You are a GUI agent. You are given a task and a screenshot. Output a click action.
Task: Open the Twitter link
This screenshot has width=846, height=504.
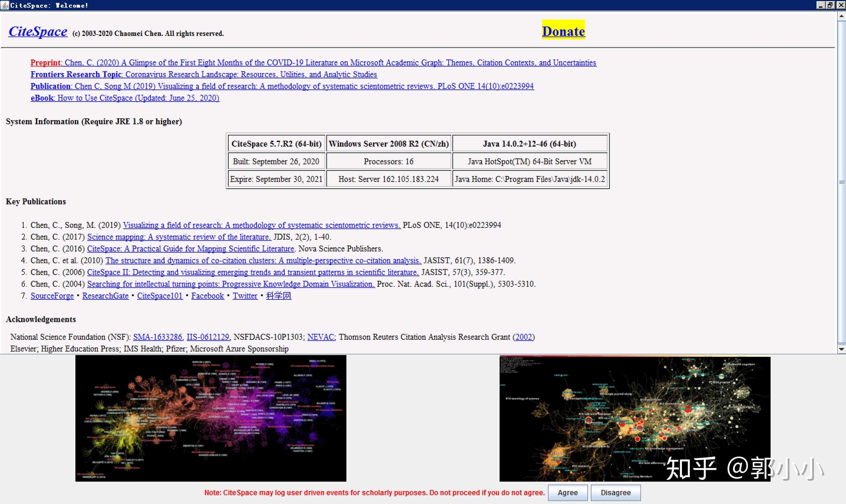245,296
